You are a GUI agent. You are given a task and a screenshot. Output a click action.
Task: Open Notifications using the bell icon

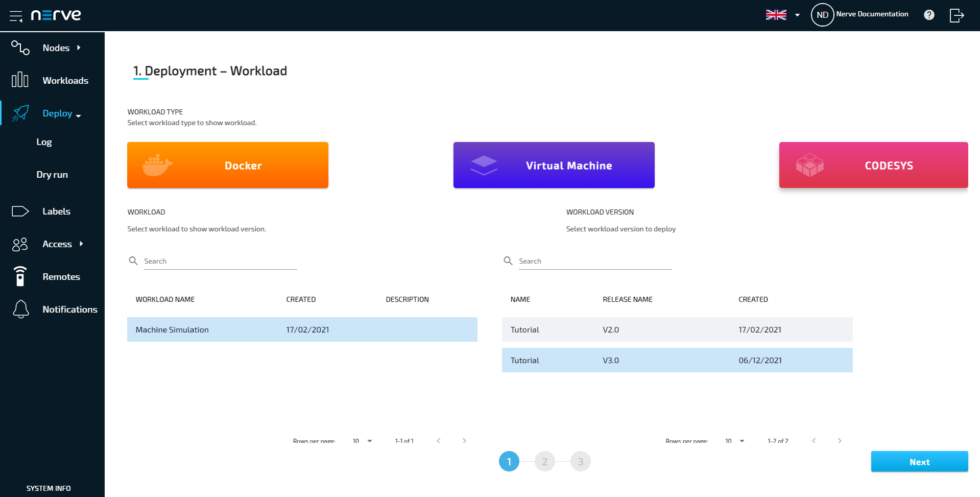point(20,309)
